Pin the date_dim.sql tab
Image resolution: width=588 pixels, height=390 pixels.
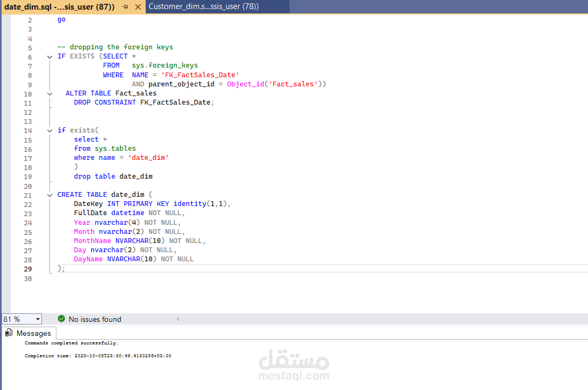[x=125, y=7]
